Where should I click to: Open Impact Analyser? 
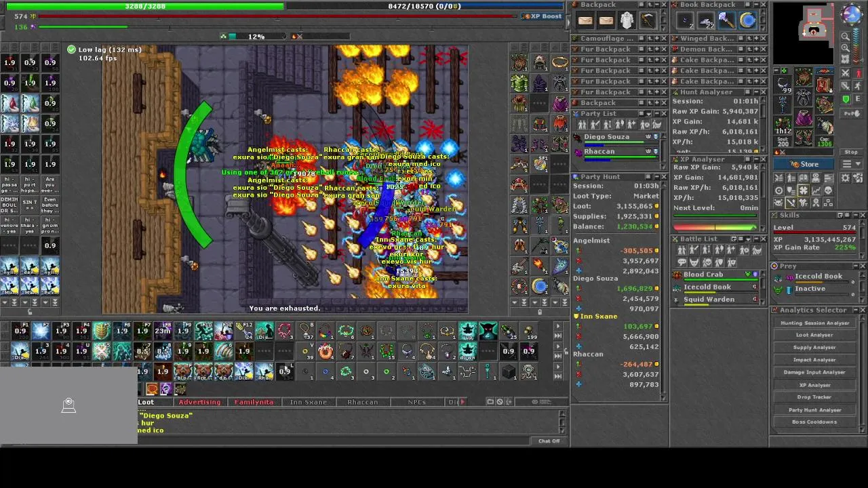click(814, 360)
